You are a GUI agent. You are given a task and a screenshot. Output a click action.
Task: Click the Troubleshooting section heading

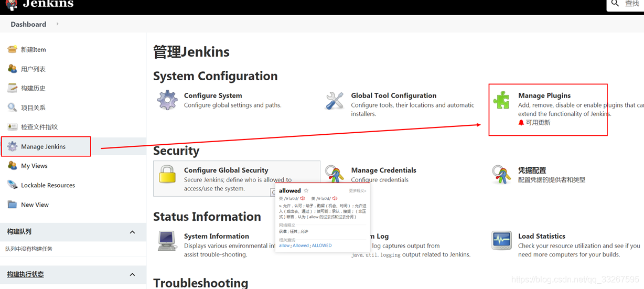(x=201, y=283)
